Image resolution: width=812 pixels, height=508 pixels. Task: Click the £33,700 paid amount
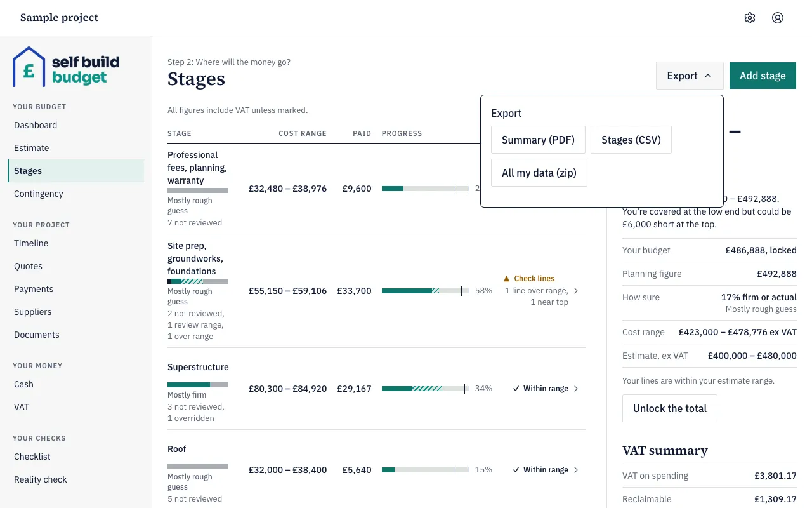[355, 291]
